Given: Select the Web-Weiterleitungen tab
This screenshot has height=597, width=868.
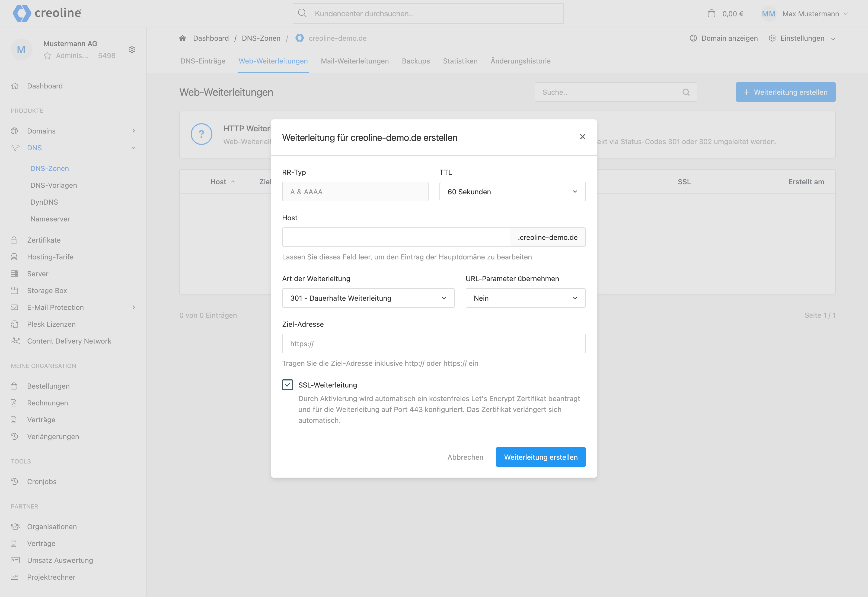Looking at the screenshot, I should (x=273, y=61).
